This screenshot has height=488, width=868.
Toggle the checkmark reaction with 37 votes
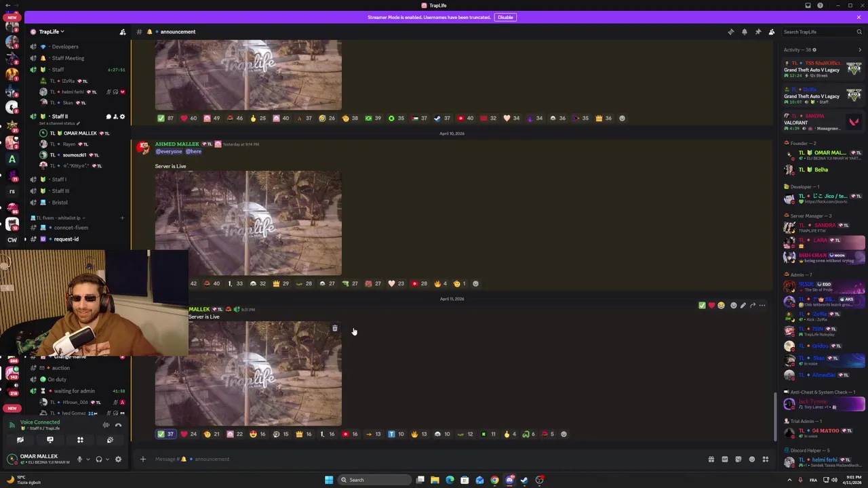click(165, 434)
